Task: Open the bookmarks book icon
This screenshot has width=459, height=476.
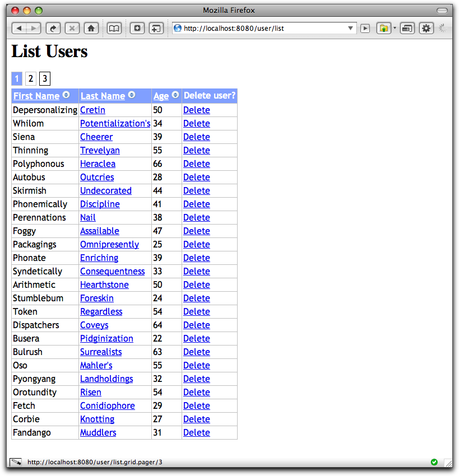Action: (114, 28)
